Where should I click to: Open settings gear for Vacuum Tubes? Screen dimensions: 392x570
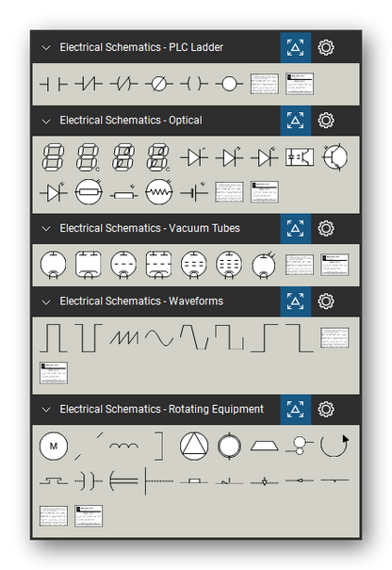(326, 229)
